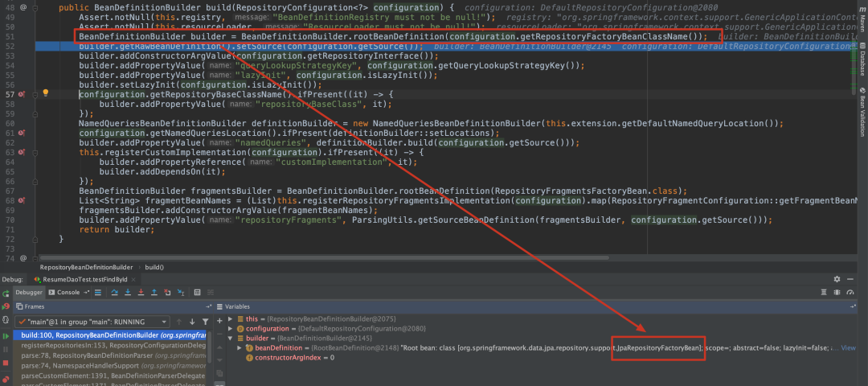This screenshot has height=386, width=868.
Task: Restore the Frames panel layout arrow
Action: pos(209,306)
